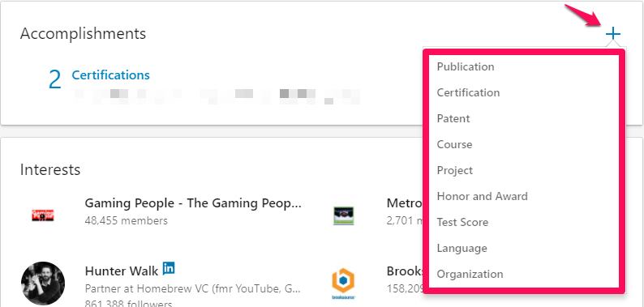Click the number 2 certifications count
644x307 pixels.
(x=55, y=79)
